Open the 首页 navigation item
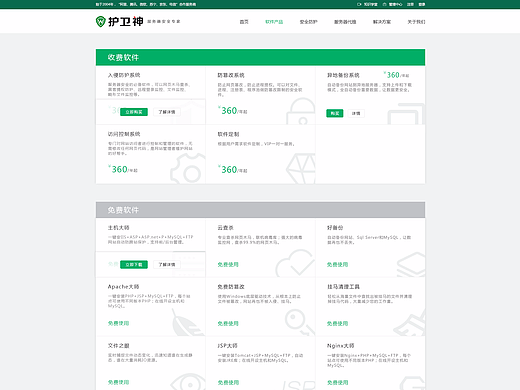Image resolution: width=520 pixels, height=390 pixels. (244, 22)
